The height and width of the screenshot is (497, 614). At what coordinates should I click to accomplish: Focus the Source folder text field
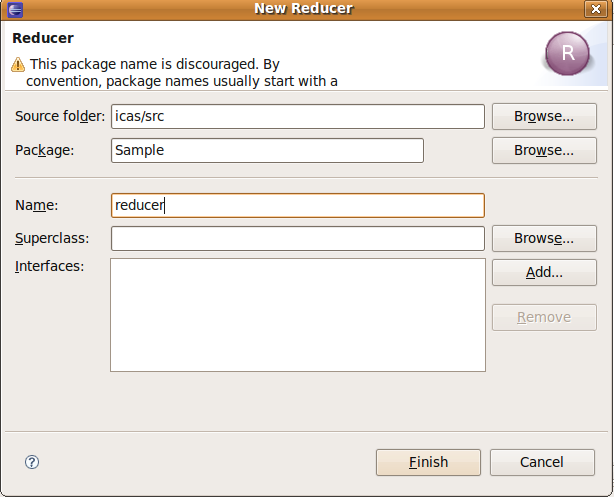(x=298, y=116)
